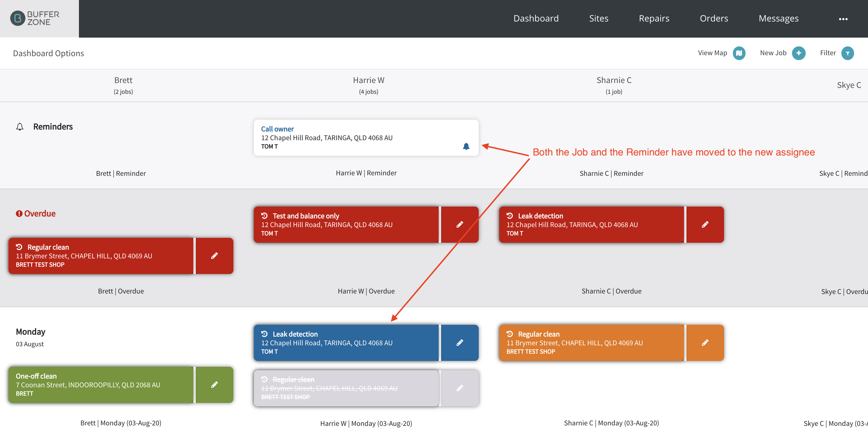Image resolution: width=868 pixels, height=431 pixels.
Task: Click the Call owner reminder title
Action: [x=277, y=129]
